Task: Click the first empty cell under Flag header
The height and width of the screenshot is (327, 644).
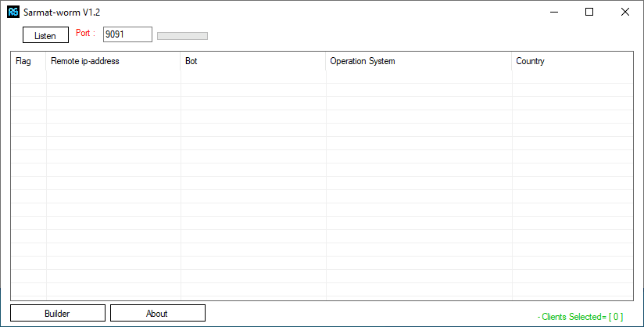Action: point(28,77)
